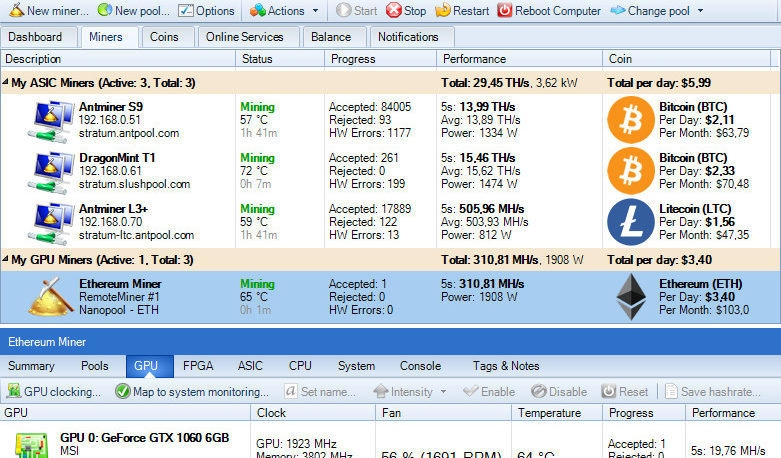Click the New pool globe icon

click(x=105, y=10)
